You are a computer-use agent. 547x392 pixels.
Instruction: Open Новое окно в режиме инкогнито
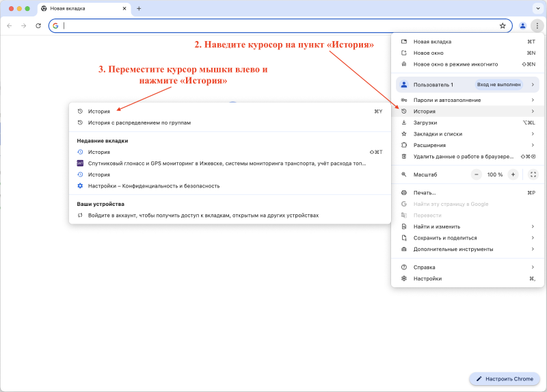click(468, 64)
